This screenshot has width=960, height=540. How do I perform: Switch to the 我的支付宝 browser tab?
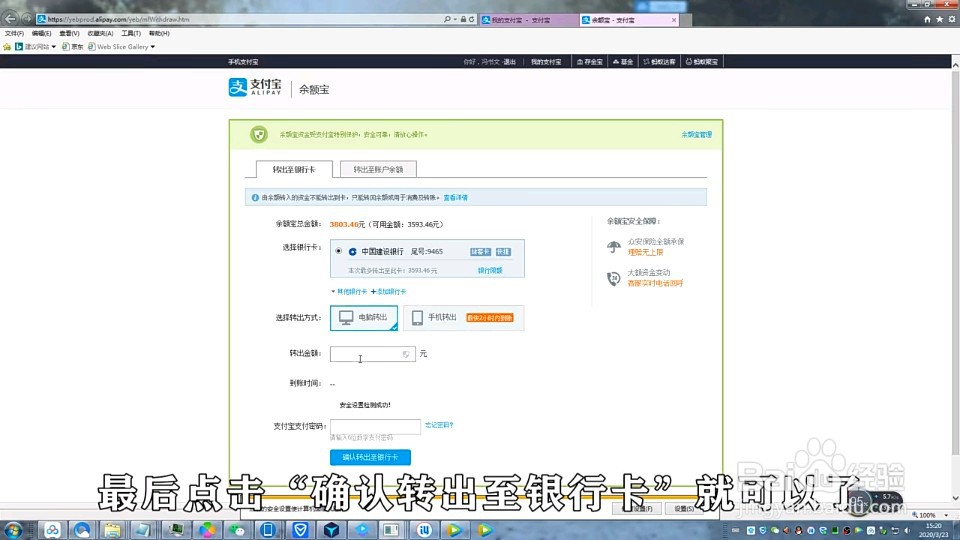click(x=529, y=20)
